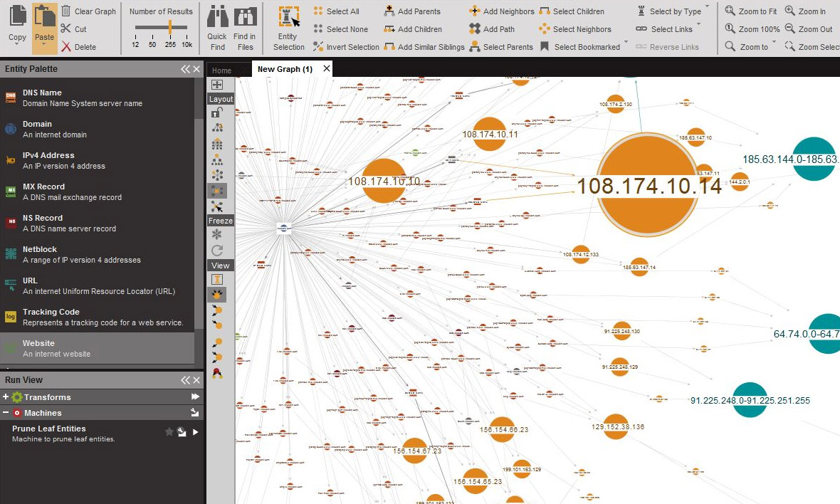
Task: Toggle the Freeze snowflake button
Action: 217,235
